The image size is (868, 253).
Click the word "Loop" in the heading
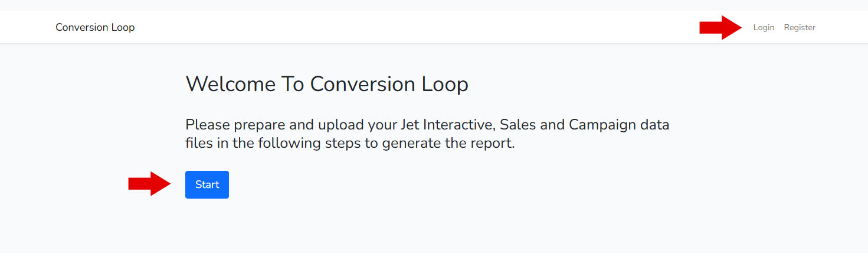[445, 85]
